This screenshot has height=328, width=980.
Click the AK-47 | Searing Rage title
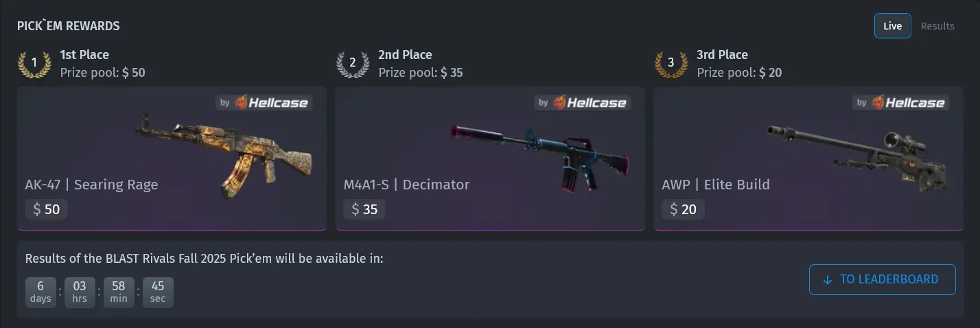(92, 185)
